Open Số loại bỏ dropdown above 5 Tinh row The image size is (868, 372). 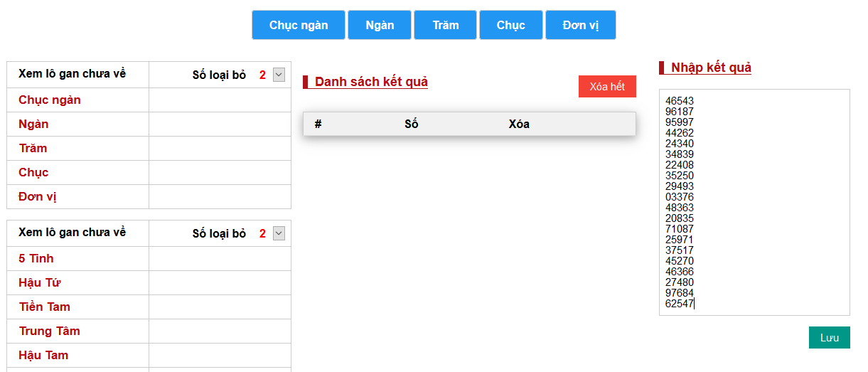pos(279,233)
